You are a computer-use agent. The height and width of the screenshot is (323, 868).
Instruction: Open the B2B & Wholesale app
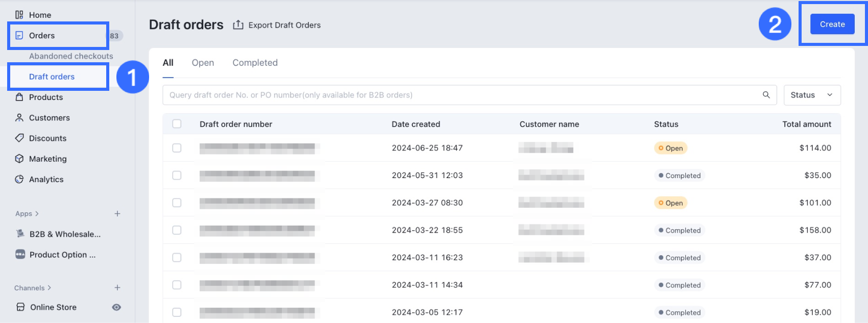point(65,234)
